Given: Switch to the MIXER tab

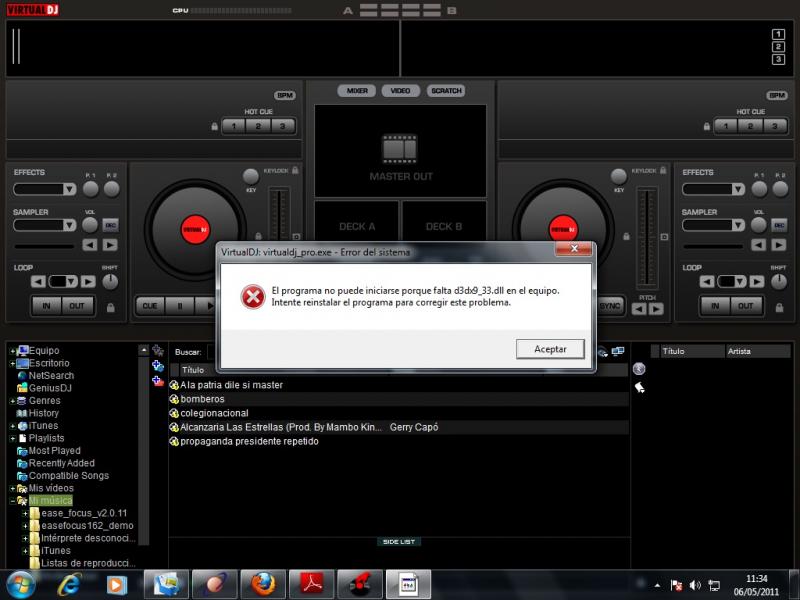Looking at the screenshot, I should coord(357,91).
